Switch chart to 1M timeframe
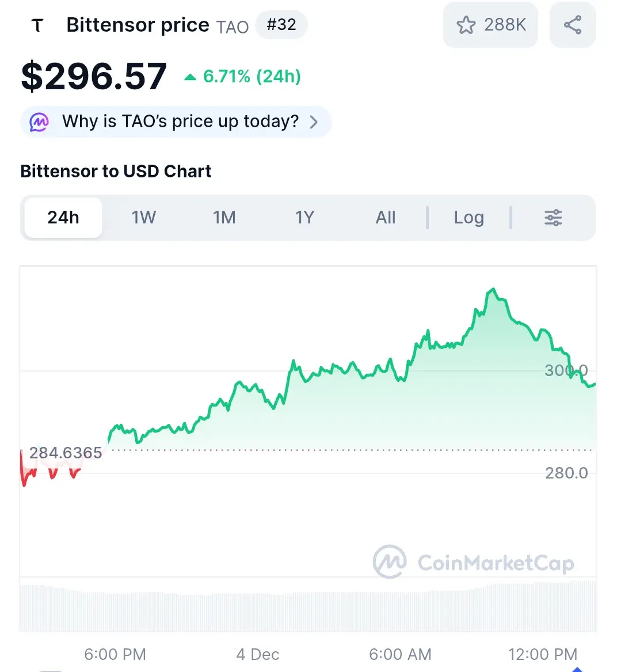Image resolution: width=617 pixels, height=672 pixels. 224,218
